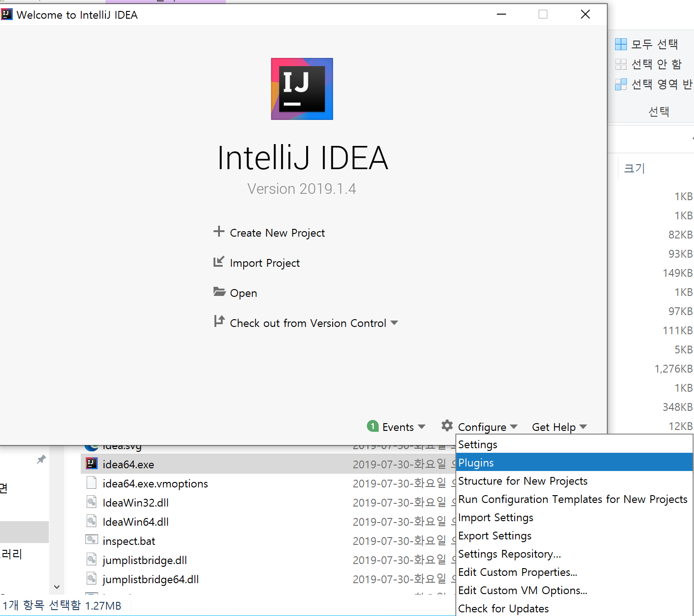Expand Check out from Version Control arrow

tap(394, 323)
